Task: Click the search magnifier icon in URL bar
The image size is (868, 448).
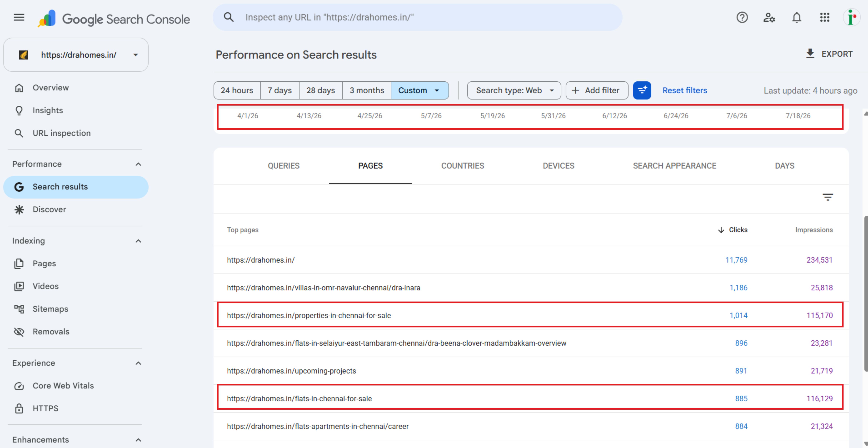Action: point(229,17)
